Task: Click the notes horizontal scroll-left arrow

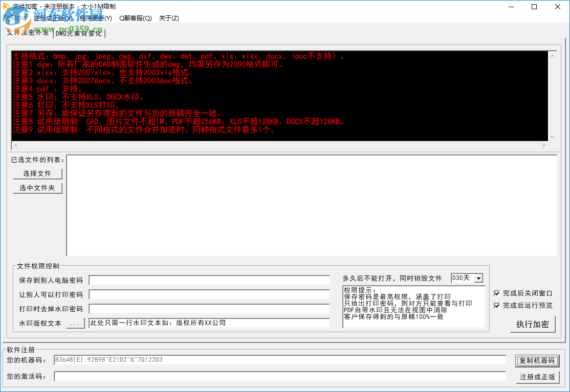Action: pyautogui.click(x=16, y=145)
